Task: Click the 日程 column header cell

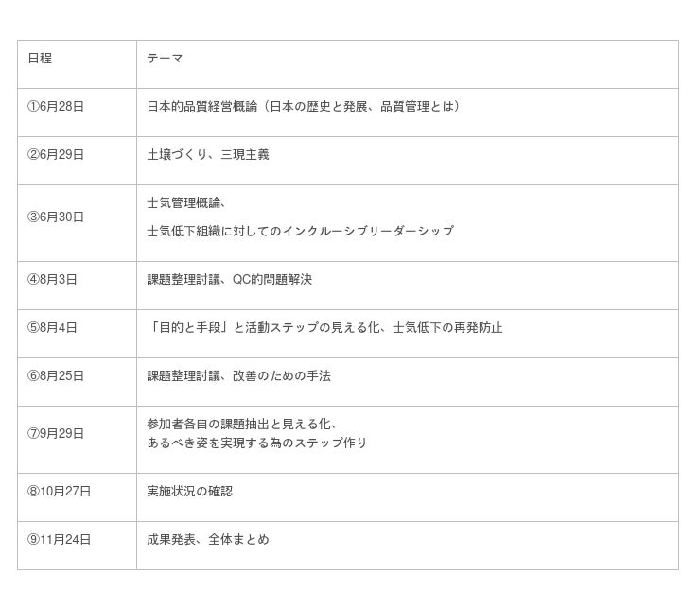Action: pyautogui.click(x=40, y=59)
